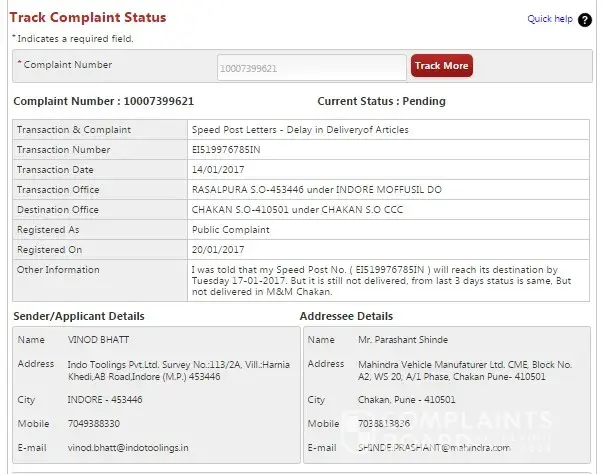Click the Registered On date 20/01/2017
Screen dimensions: 602x474
pyautogui.click(x=216, y=250)
